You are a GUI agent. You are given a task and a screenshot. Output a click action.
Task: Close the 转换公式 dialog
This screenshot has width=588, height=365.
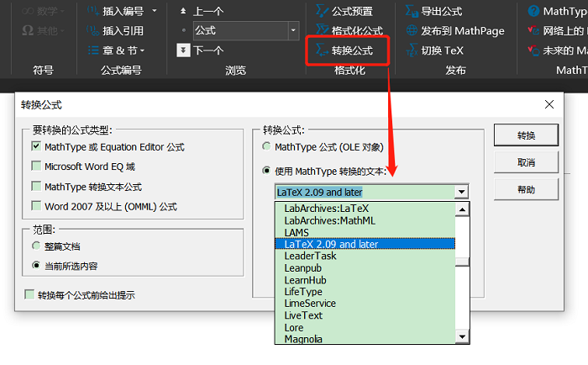[549, 104]
